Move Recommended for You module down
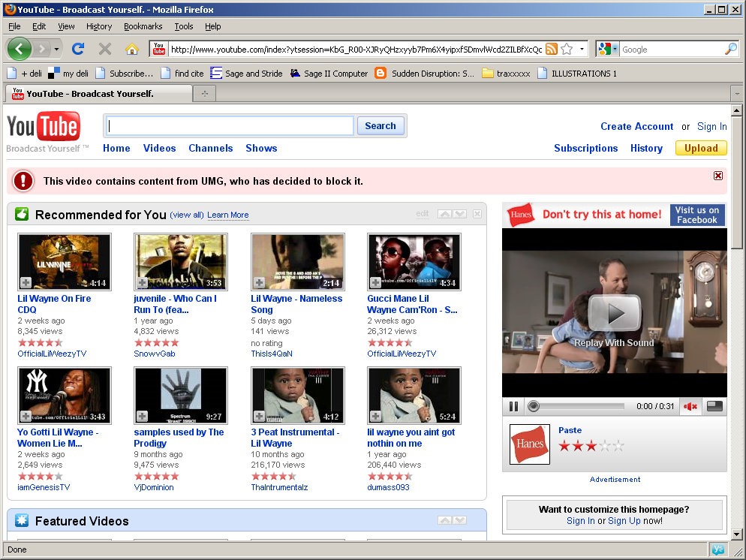The image size is (746, 560). tap(459, 214)
